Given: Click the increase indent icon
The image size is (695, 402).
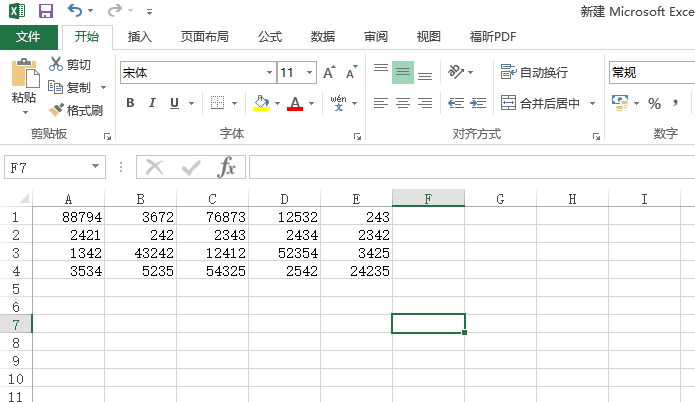Looking at the screenshot, I should click(x=478, y=103).
